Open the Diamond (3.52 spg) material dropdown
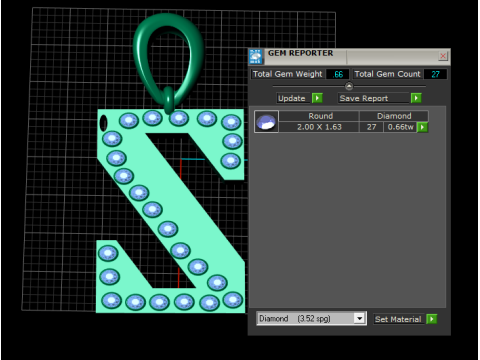Viewport: 480px width, 360px height. pyautogui.click(x=359, y=319)
